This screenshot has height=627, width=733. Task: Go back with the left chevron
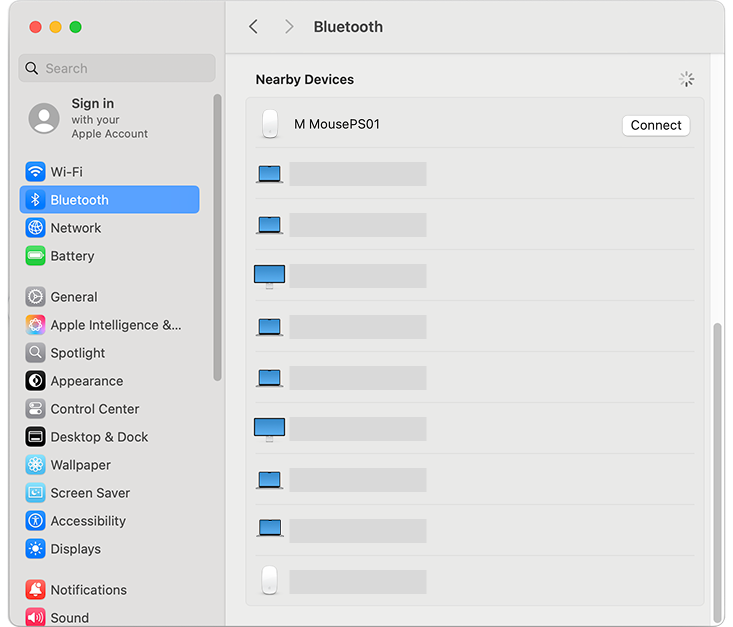(253, 27)
